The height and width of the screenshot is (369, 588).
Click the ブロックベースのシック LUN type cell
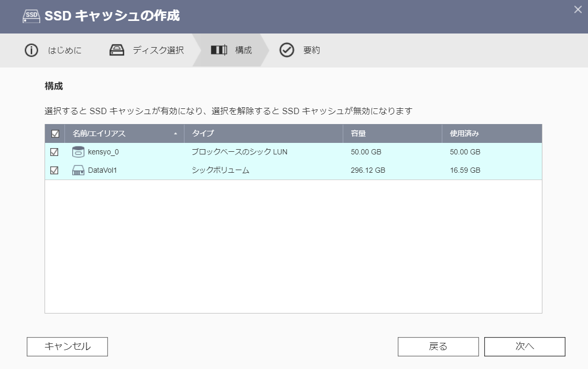pos(239,152)
